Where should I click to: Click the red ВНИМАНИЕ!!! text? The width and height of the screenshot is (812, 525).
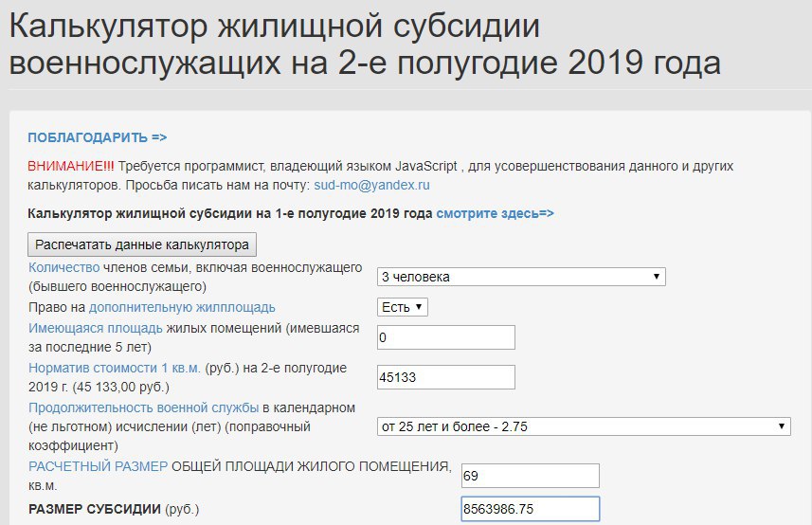(70, 166)
